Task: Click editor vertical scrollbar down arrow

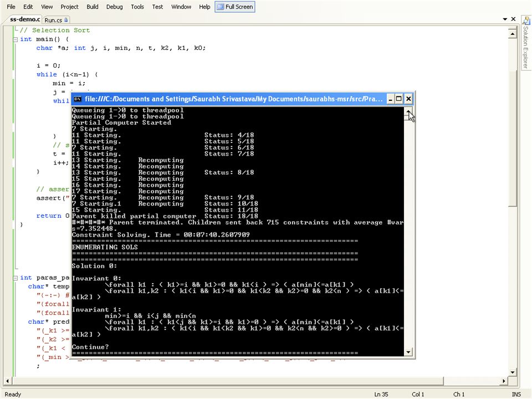Action: (512, 372)
